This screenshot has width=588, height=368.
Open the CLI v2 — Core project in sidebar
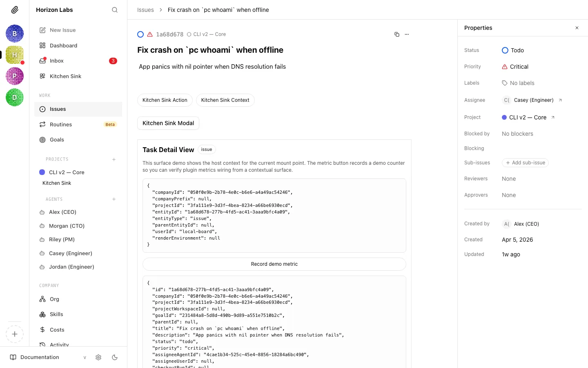click(78, 173)
